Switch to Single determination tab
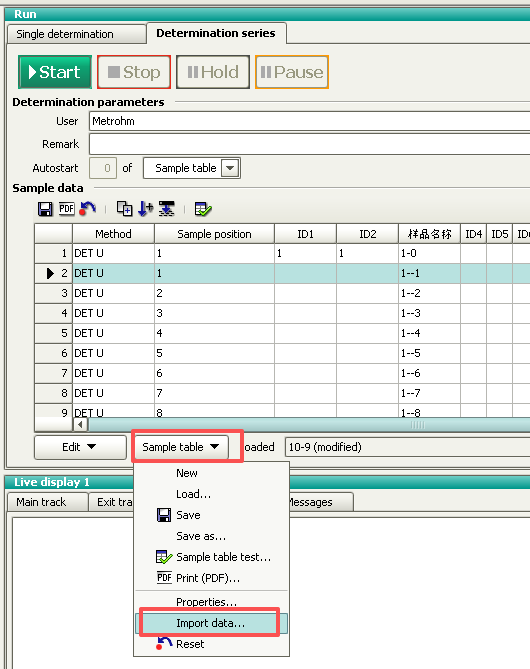 pos(77,34)
